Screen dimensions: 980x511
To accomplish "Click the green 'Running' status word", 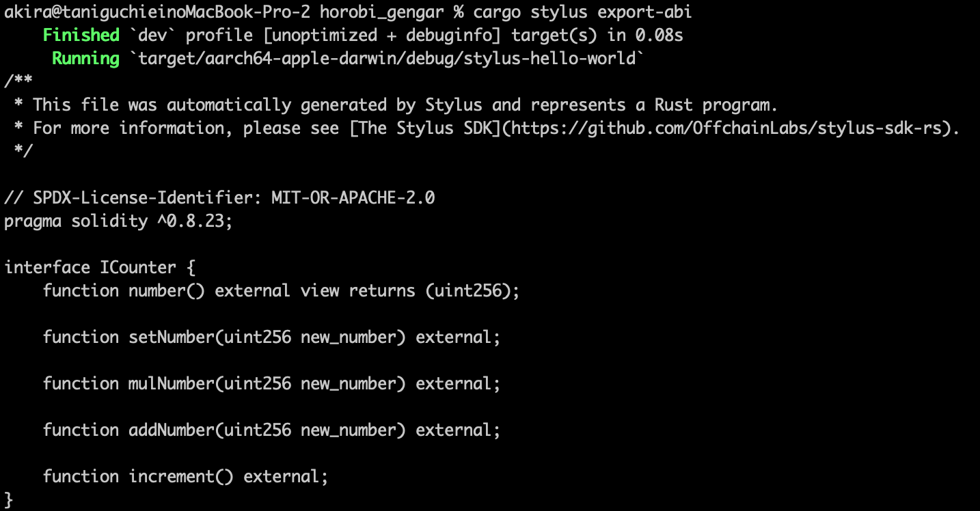I will (x=85, y=58).
